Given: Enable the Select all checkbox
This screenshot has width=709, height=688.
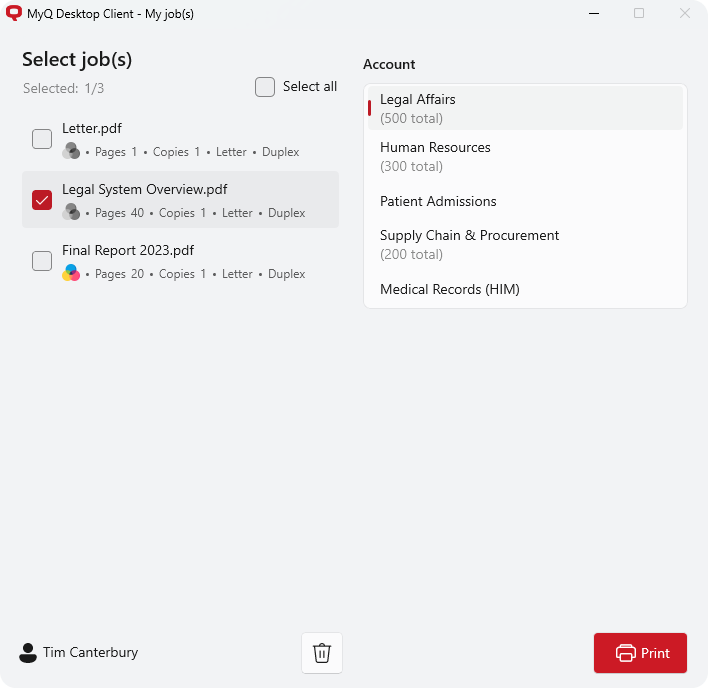Looking at the screenshot, I should coord(265,87).
